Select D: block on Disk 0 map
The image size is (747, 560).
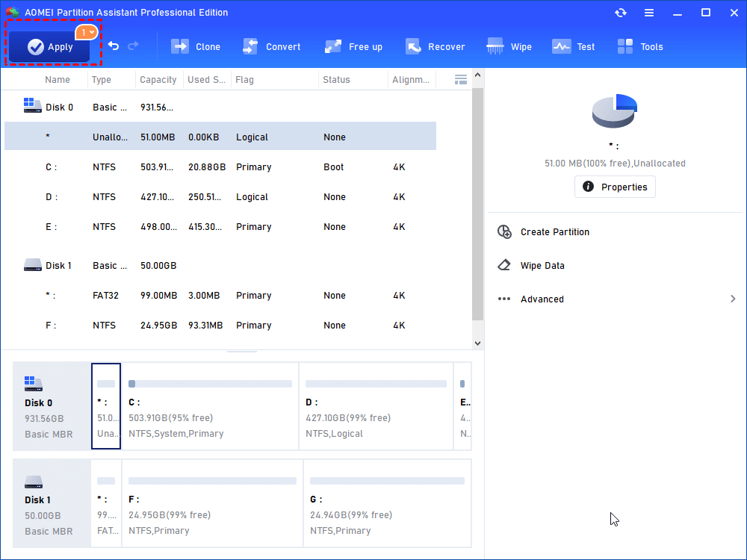[x=376, y=406]
